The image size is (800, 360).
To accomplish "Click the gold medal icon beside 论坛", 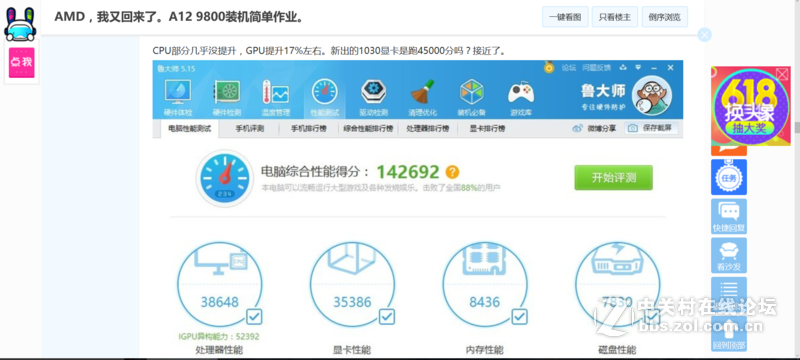I will 549,67.
